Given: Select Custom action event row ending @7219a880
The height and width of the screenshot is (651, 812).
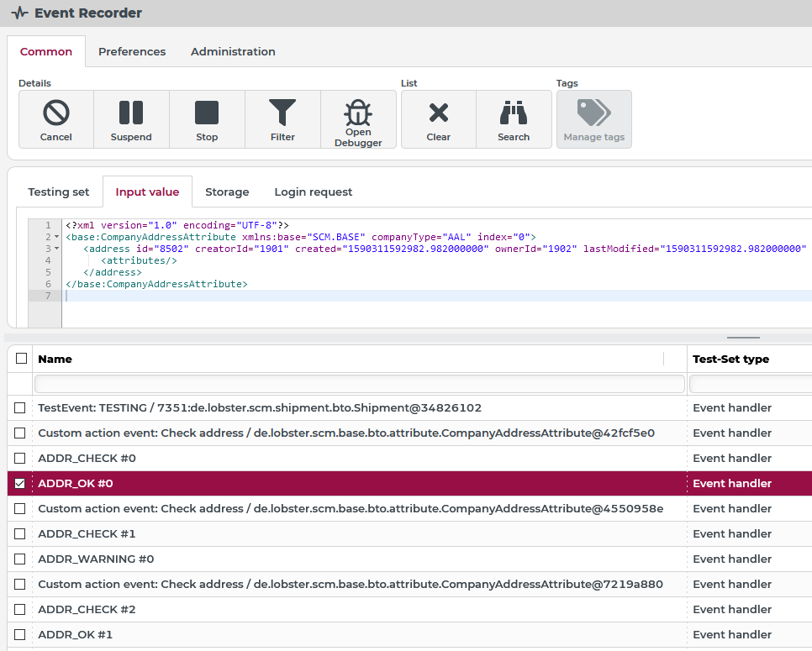Looking at the screenshot, I should 351,585.
